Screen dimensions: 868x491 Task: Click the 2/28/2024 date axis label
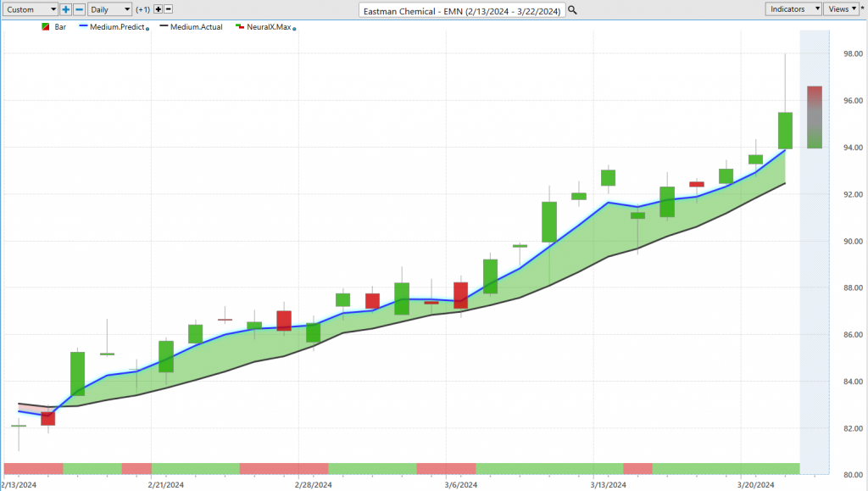pos(314,485)
